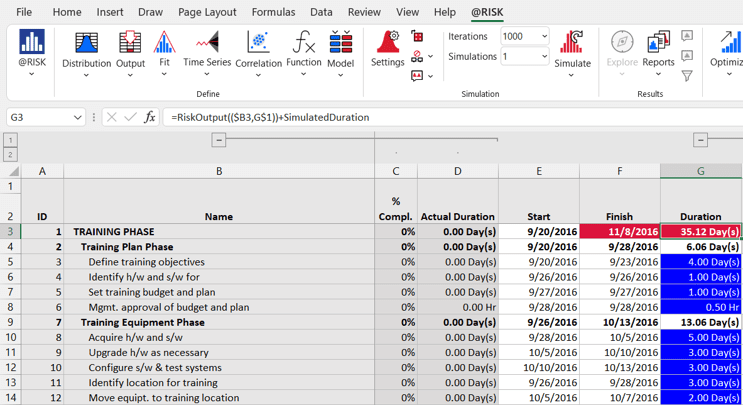Show outline level 1 grouping

(x=10, y=140)
